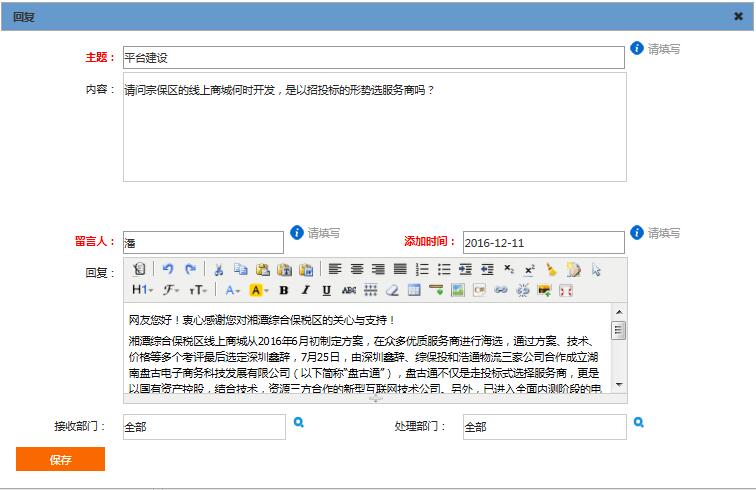Open the font size dropdown
Image resolution: width=756 pixels, height=490 pixels.
pos(198,290)
